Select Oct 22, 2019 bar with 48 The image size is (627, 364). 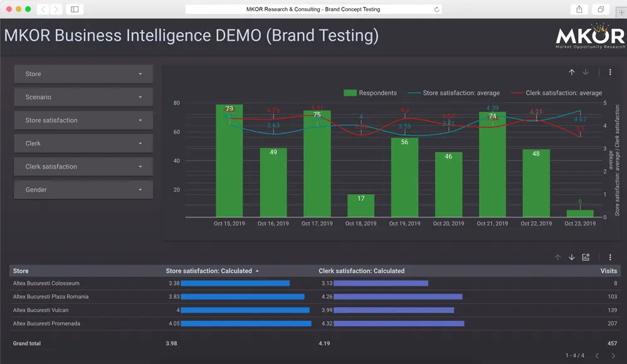pos(536,183)
